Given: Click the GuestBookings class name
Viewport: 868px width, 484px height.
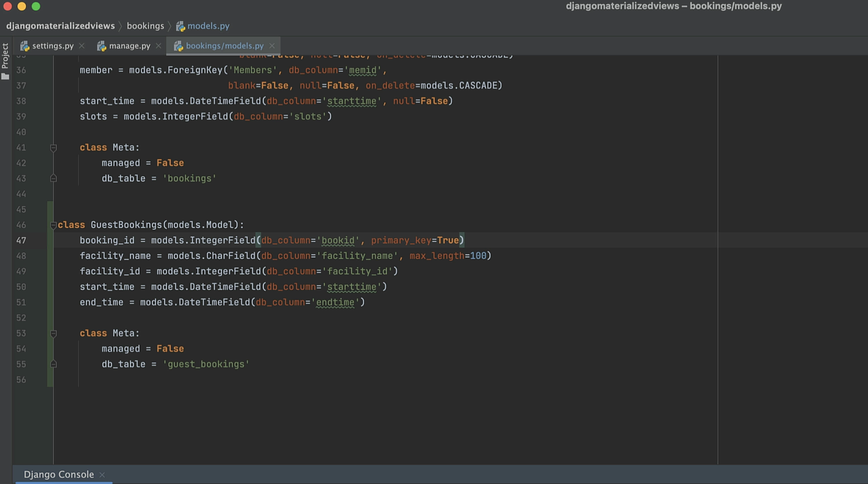Looking at the screenshot, I should [x=126, y=225].
